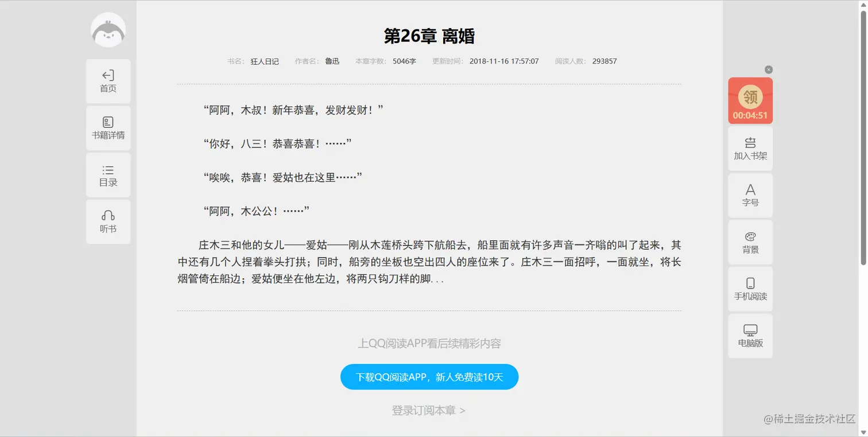Open 字号 font size settings
This screenshot has width=868, height=437.
pyautogui.click(x=750, y=196)
